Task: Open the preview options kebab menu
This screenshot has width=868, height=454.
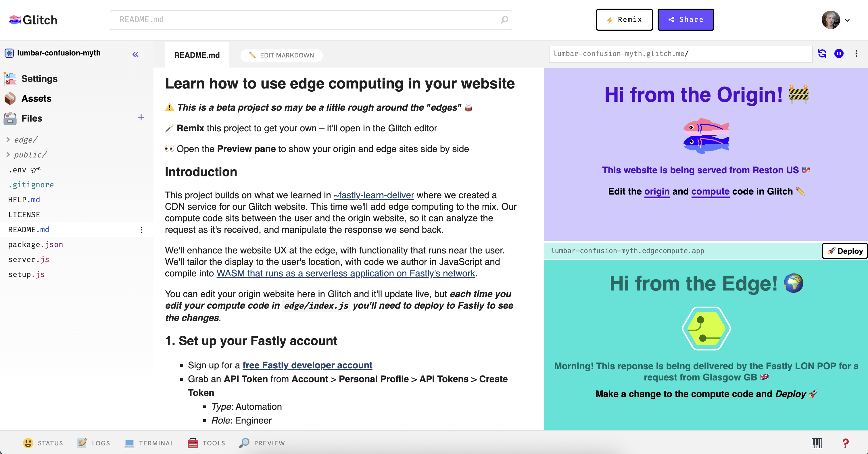Action: click(x=856, y=53)
